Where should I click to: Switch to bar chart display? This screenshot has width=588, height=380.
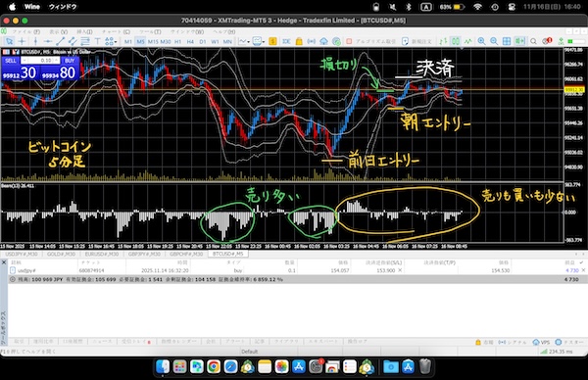[443, 41]
